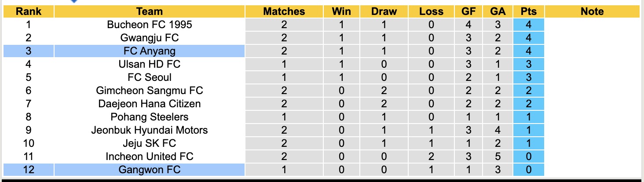Click Daejeon Hana Citizen team name
This screenshot has width=644, height=182.
point(150,104)
